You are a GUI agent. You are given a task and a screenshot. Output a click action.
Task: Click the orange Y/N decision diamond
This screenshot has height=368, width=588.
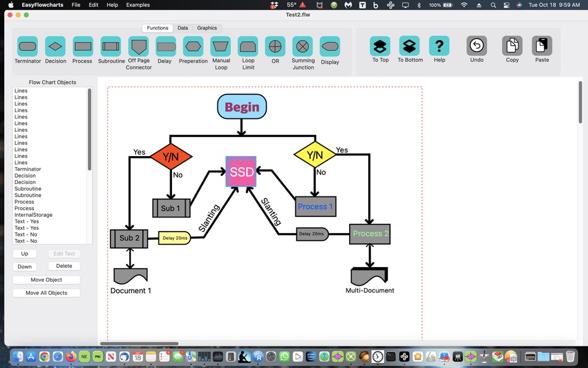171,157
